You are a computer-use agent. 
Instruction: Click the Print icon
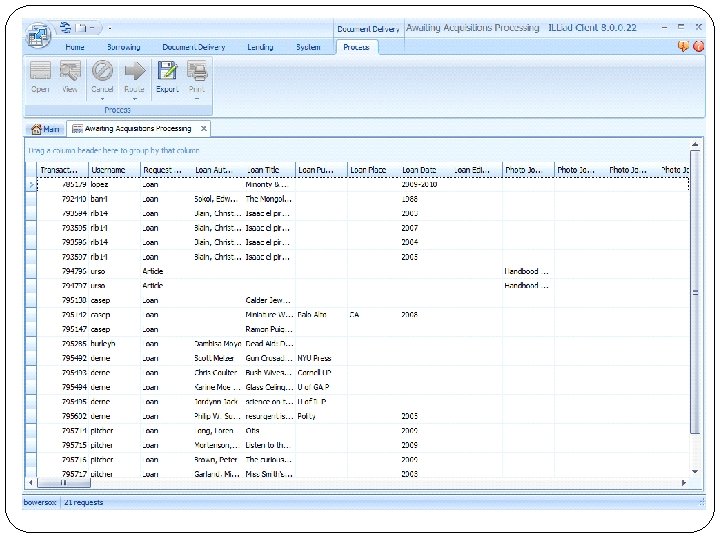pos(197,72)
